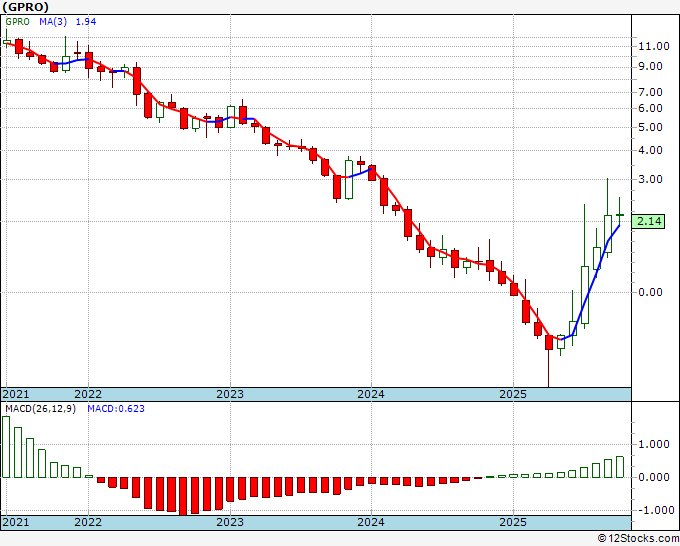Viewport: 680px width, 546px height.
Task: Click the lowest red candle with long wick in 2025
Action: tap(549, 361)
